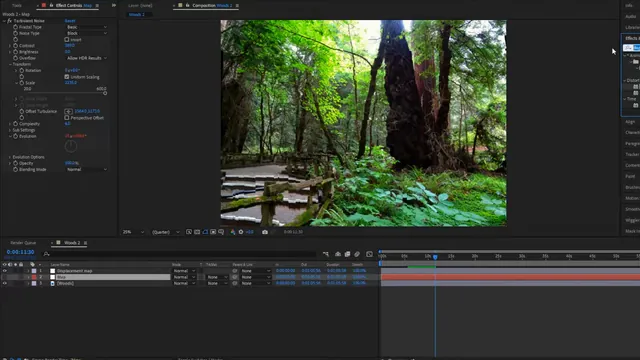Image resolution: width=640 pixels, height=360 pixels.
Task: Collapse the Transform group
Action: (x=10, y=64)
